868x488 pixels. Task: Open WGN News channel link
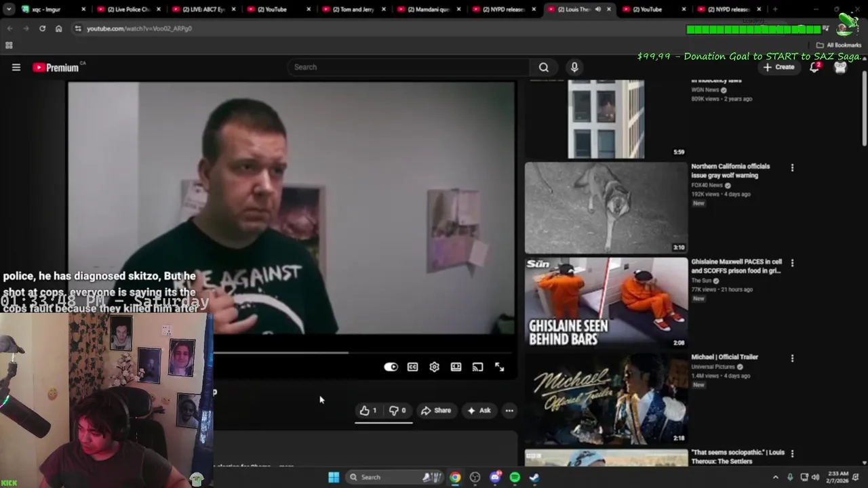[x=705, y=89]
